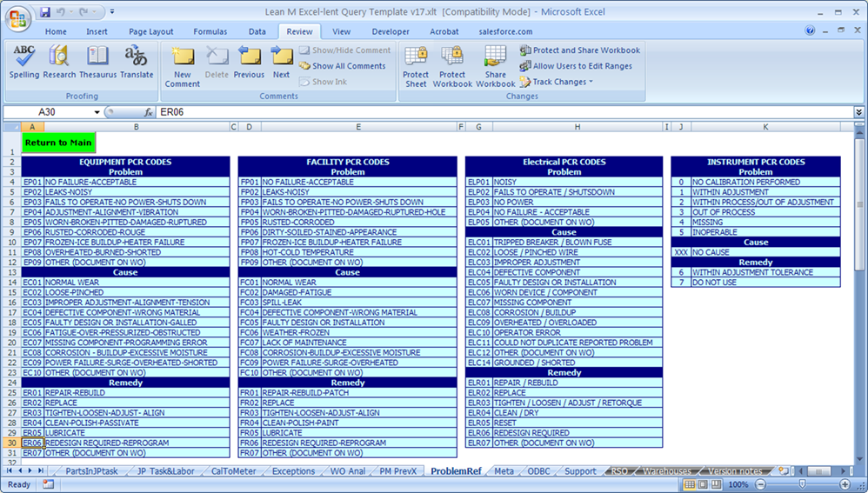
Task: Go to first sheet navigation arrow
Action: (10, 470)
